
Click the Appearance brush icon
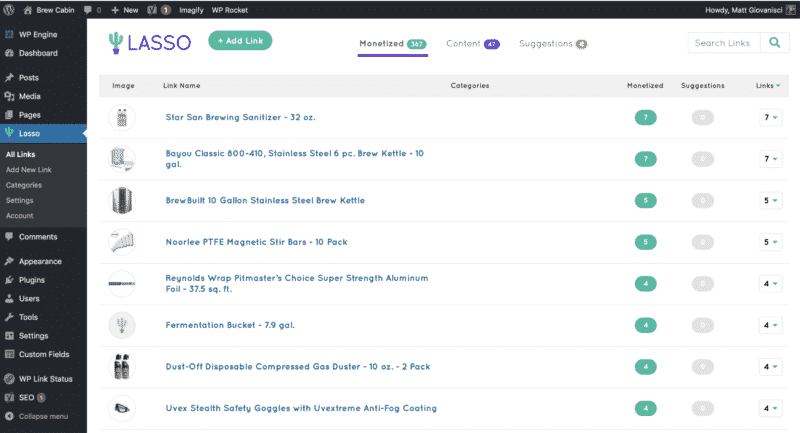(x=9, y=261)
